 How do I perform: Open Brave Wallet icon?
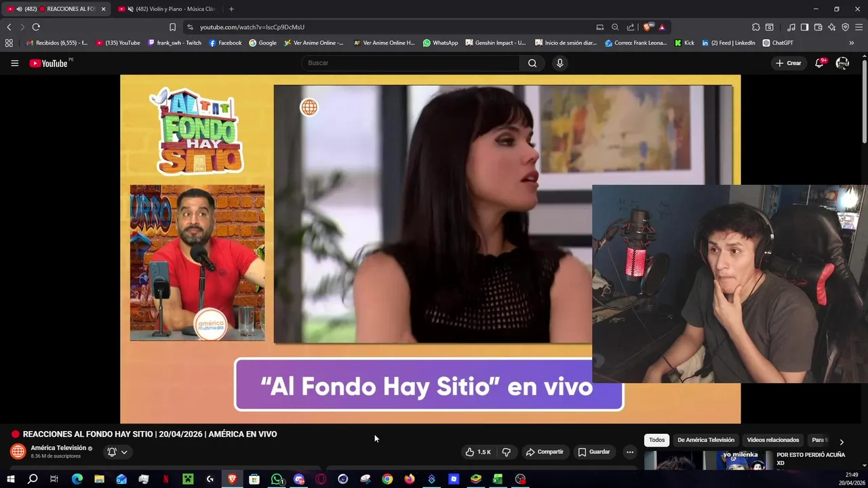pos(818,27)
